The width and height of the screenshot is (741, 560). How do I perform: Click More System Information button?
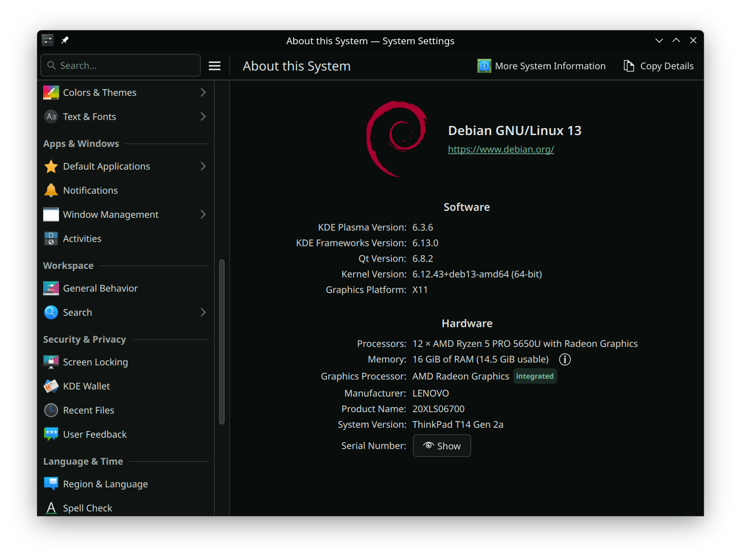542,66
